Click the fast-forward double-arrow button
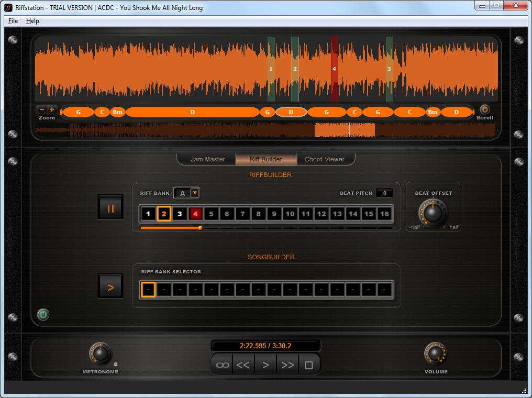The width and height of the screenshot is (532, 398). 287,365
